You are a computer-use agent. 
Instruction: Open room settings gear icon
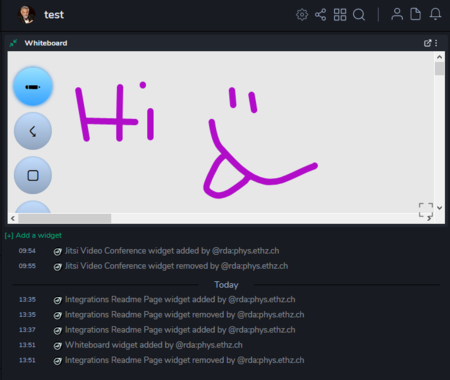(x=302, y=15)
